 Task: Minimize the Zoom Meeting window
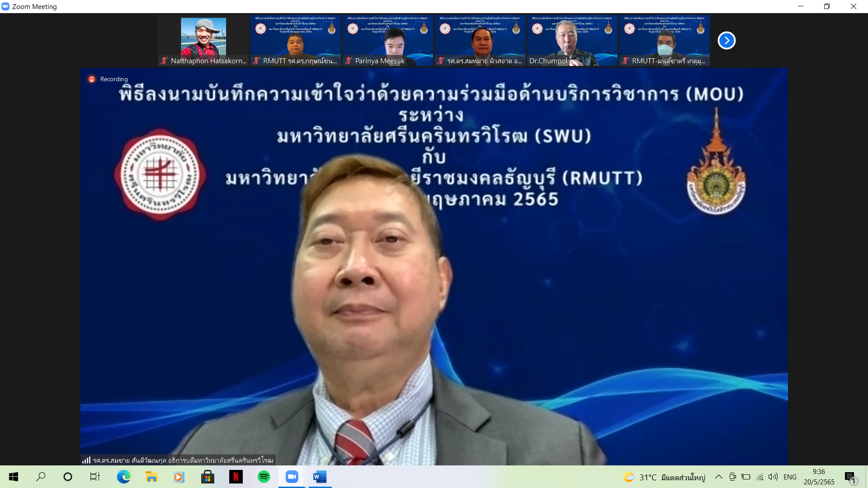pyautogui.click(x=801, y=6)
